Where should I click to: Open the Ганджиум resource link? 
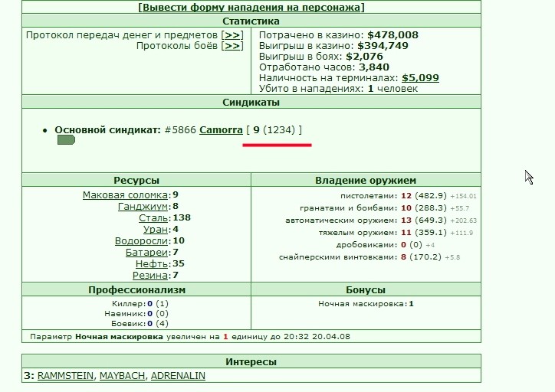143,206
